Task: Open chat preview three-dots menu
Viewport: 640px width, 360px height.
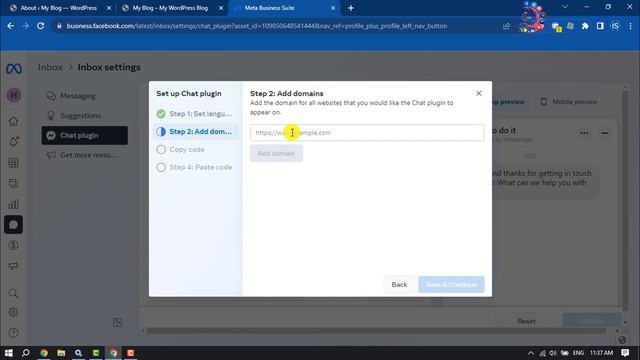Action: coord(584,133)
